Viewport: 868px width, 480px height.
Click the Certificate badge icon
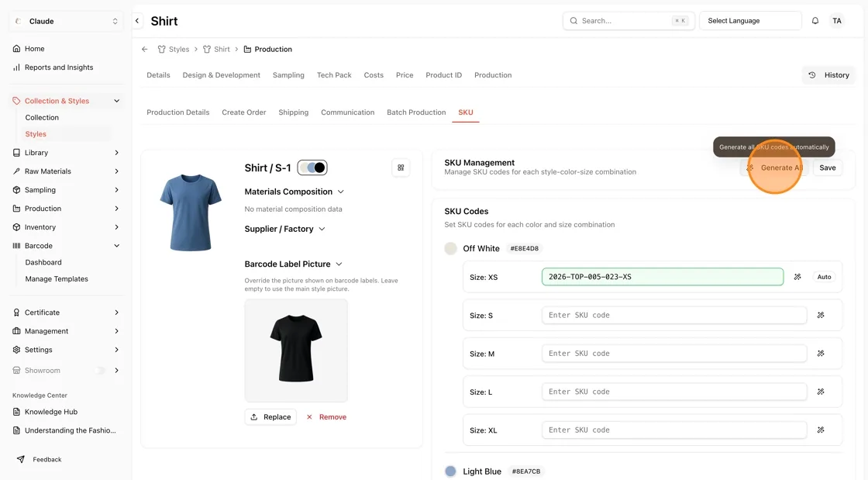(16, 313)
